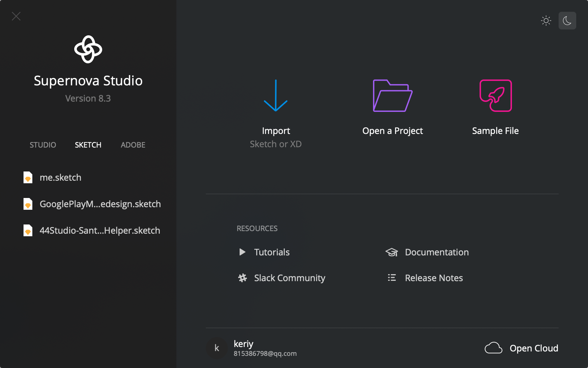Click the Open Cloud link text
Image resolution: width=588 pixels, height=368 pixels.
[x=534, y=348]
